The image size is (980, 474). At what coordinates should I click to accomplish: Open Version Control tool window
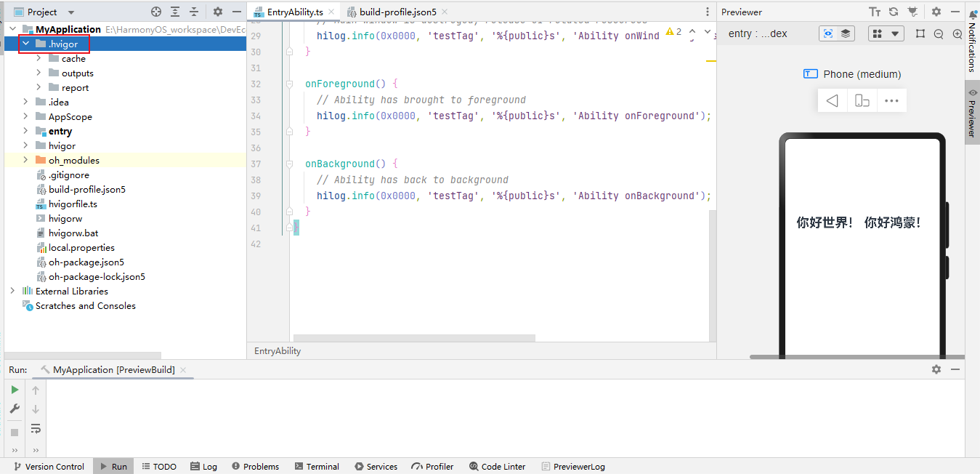[49, 467]
